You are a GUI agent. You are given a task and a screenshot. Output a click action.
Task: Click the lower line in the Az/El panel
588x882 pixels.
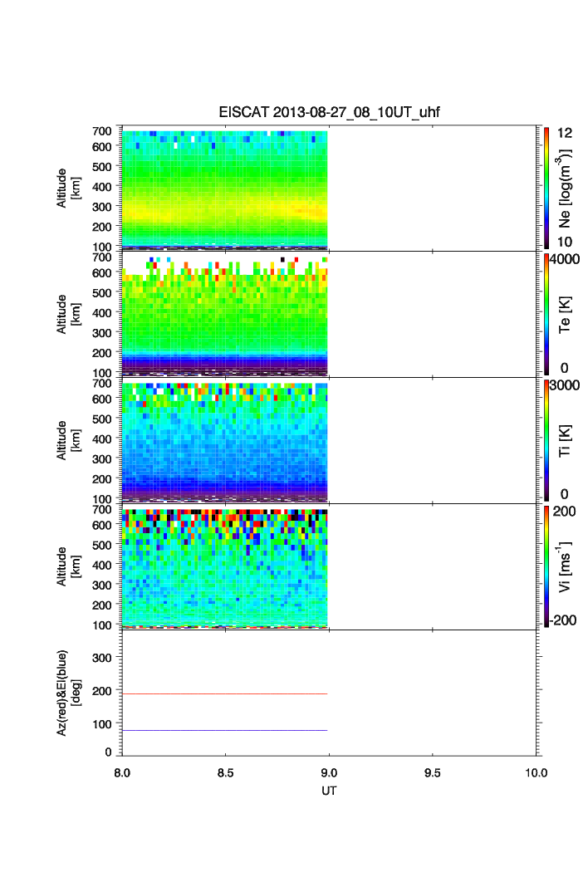point(225,730)
